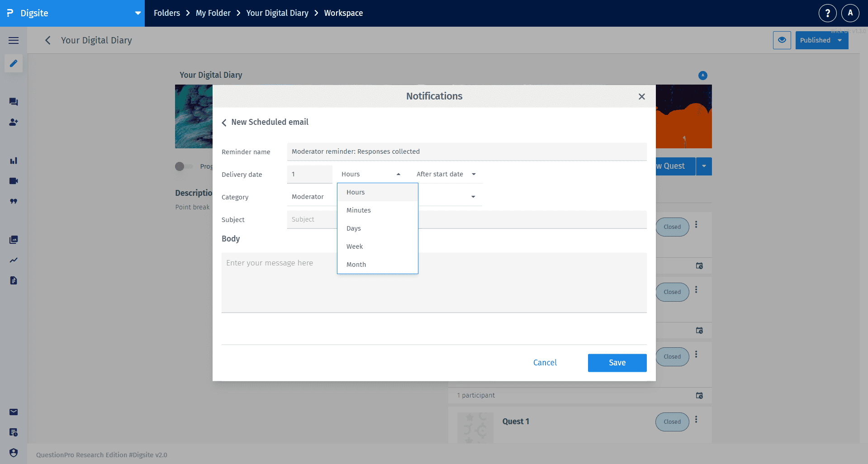Select Minutes from the open dropdown

[358, 210]
